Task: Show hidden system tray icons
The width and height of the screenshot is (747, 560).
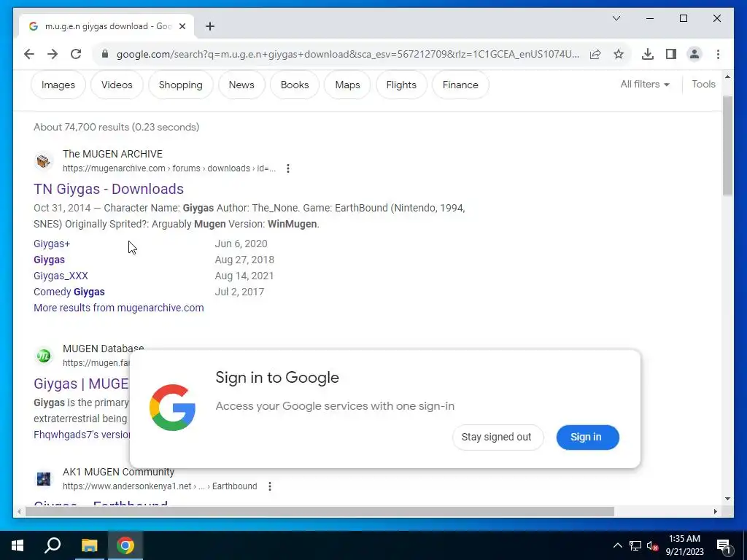Action: pos(617,545)
